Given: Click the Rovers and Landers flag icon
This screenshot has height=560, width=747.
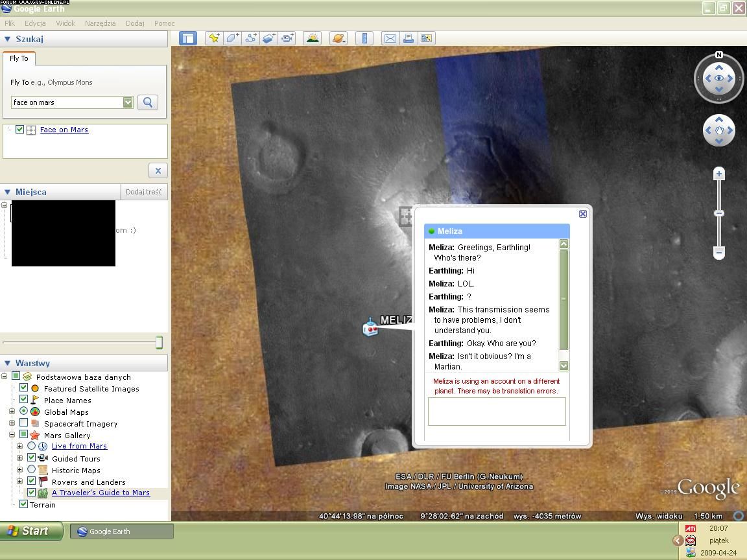Looking at the screenshot, I should pyautogui.click(x=43, y=482).
